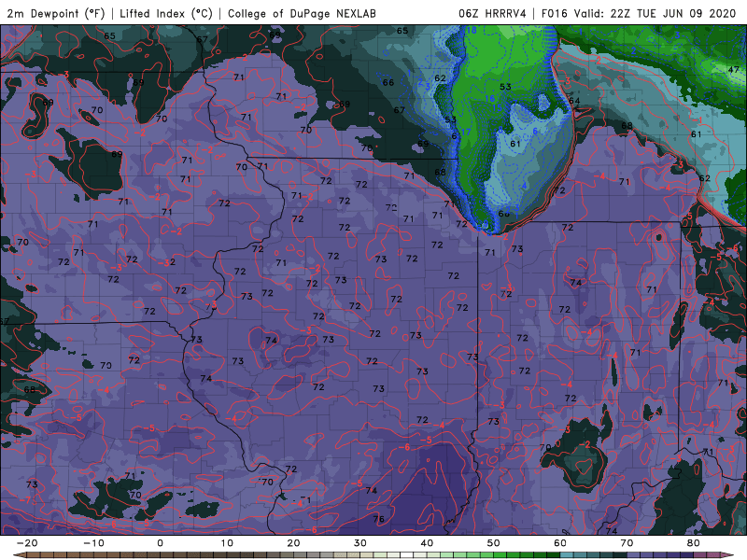Click the 50 label on color scale
747x560 pixels.
coord(494,543)
